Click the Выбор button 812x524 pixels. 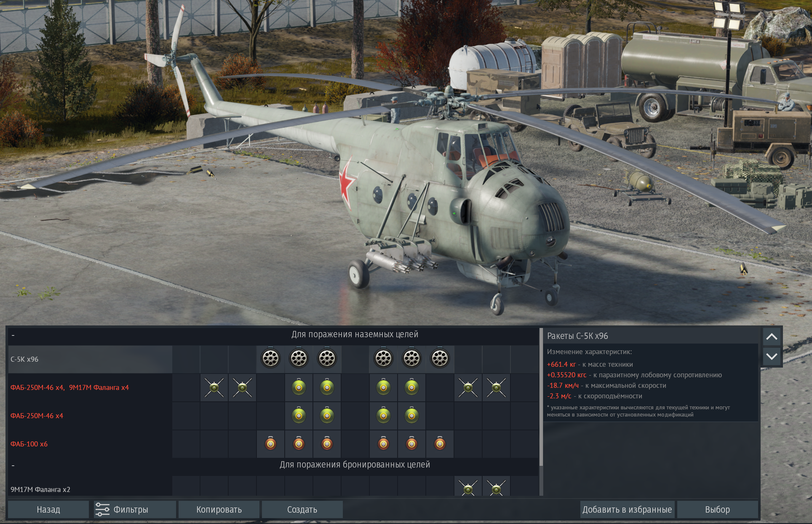click(x=717, y=509)
